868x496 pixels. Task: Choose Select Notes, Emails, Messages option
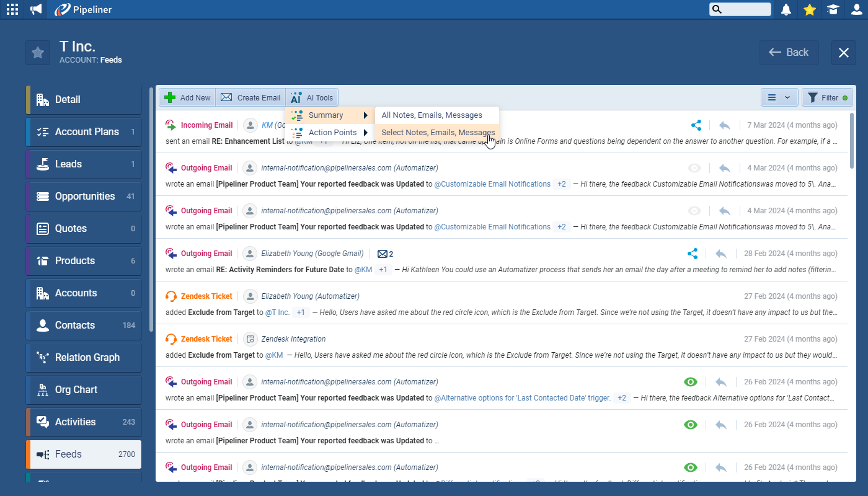click(437, 133)
